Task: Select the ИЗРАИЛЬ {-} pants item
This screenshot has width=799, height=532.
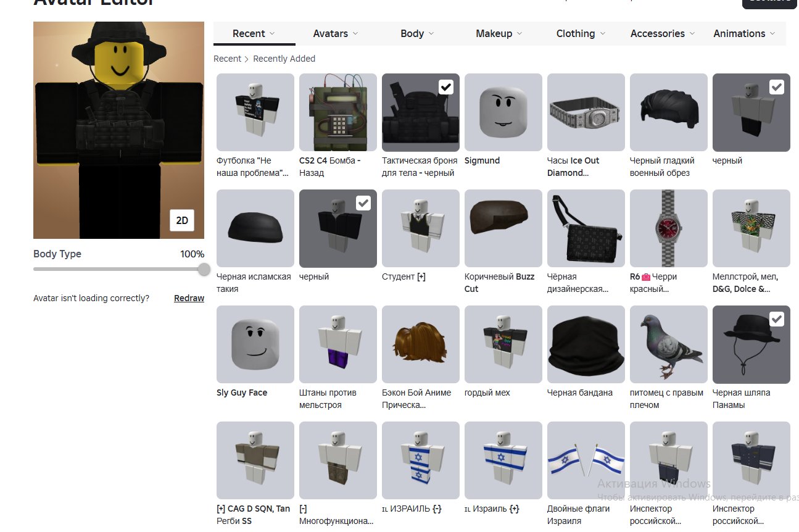Action: 420,460
